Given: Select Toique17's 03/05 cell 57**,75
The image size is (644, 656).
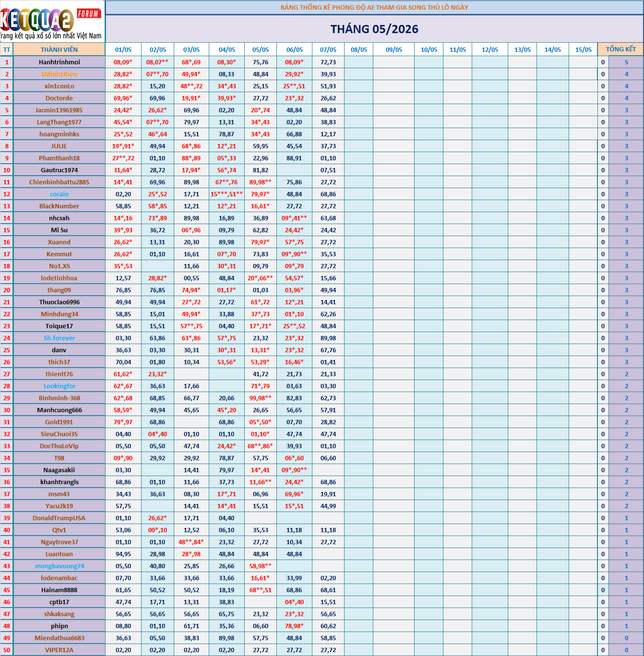Looking at the screenshot, I should pyautogui.click(x=191, y=326).
